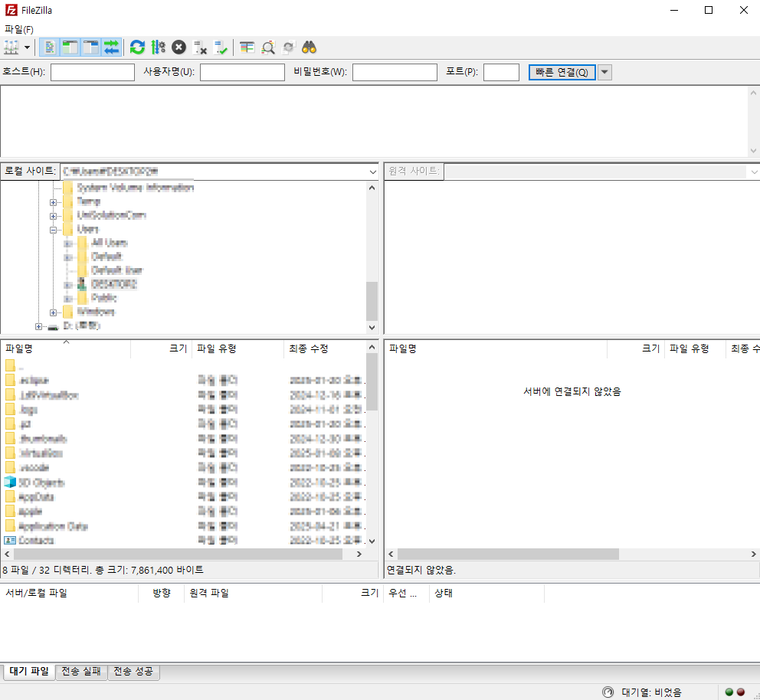Click the binoculars search remote files icon

[x=310, y=47]
